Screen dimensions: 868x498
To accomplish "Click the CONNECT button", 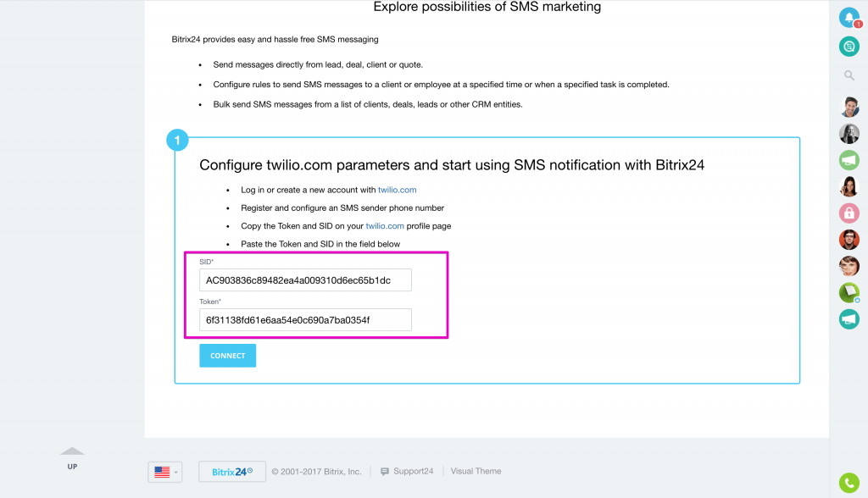I will point(227,356).
